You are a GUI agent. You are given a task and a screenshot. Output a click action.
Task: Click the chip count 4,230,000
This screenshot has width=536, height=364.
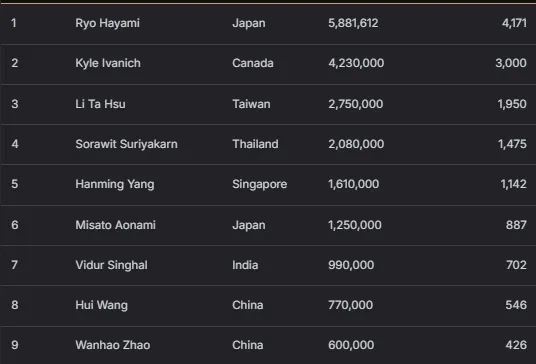[x=356, y=63]
